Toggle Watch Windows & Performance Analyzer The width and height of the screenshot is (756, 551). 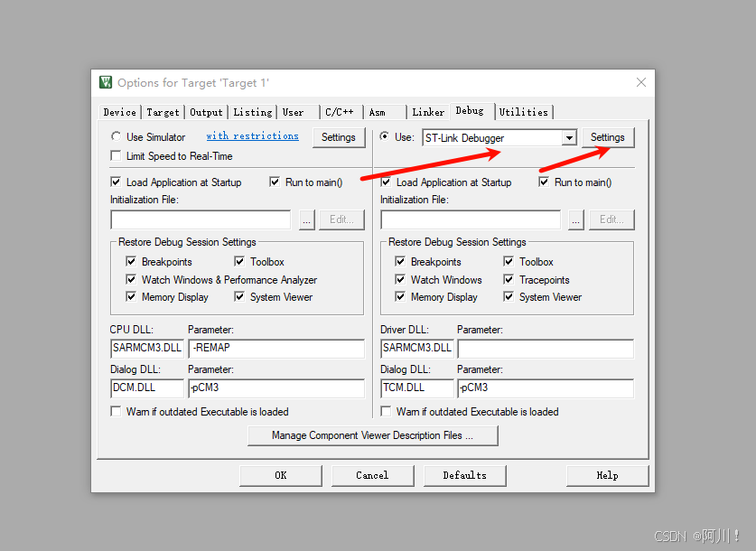point(131,279)
